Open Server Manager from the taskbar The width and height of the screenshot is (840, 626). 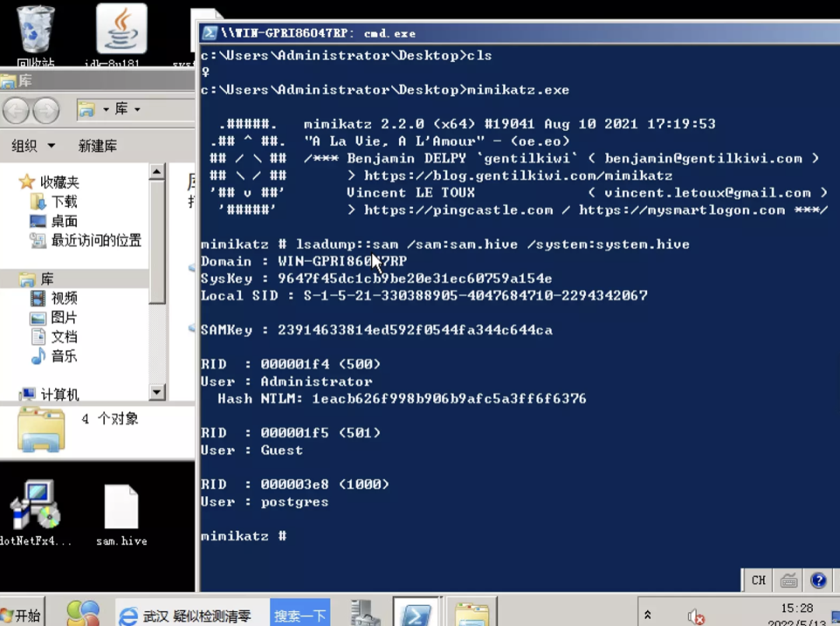366,614
